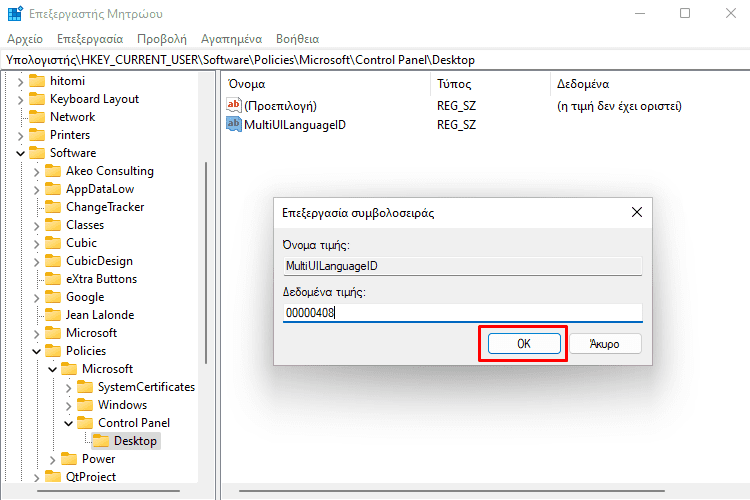Expand the Cubic key
750x500 pixels.
point(36,244)
